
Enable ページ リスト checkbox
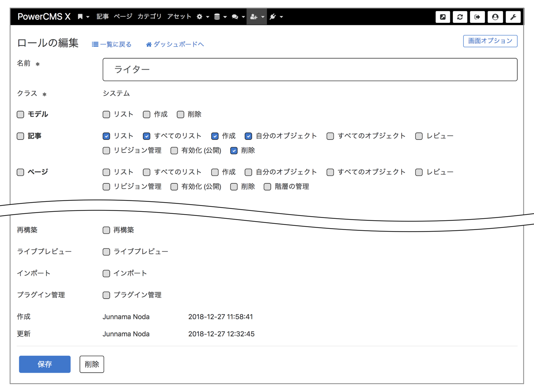(106, 172)
